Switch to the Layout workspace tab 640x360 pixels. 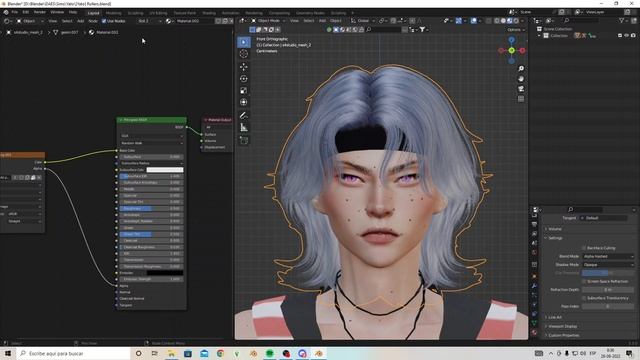[93, 13]
